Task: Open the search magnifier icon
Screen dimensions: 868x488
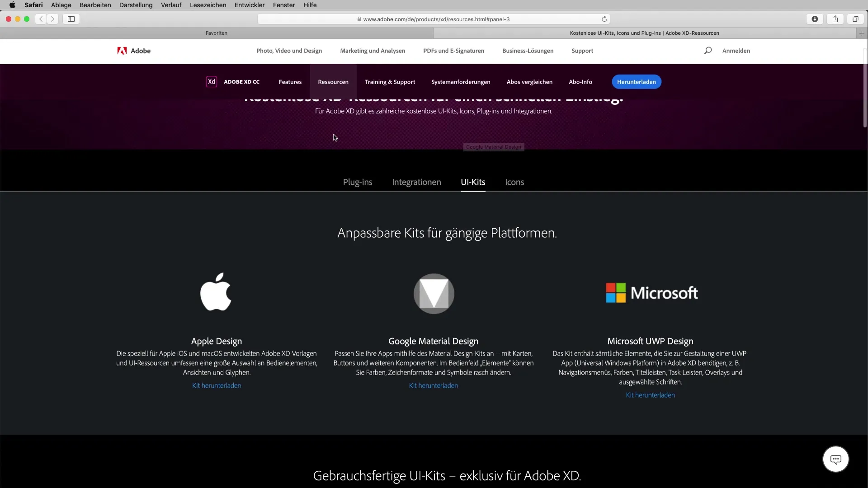Action: (x=708, y=51)
